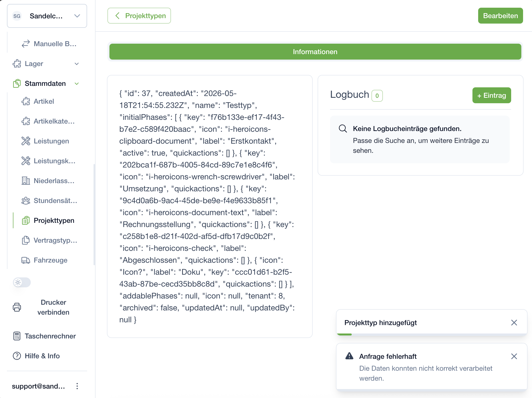
Task: Click the Artikel puzzle icon
Action: (x=26, y=101)
